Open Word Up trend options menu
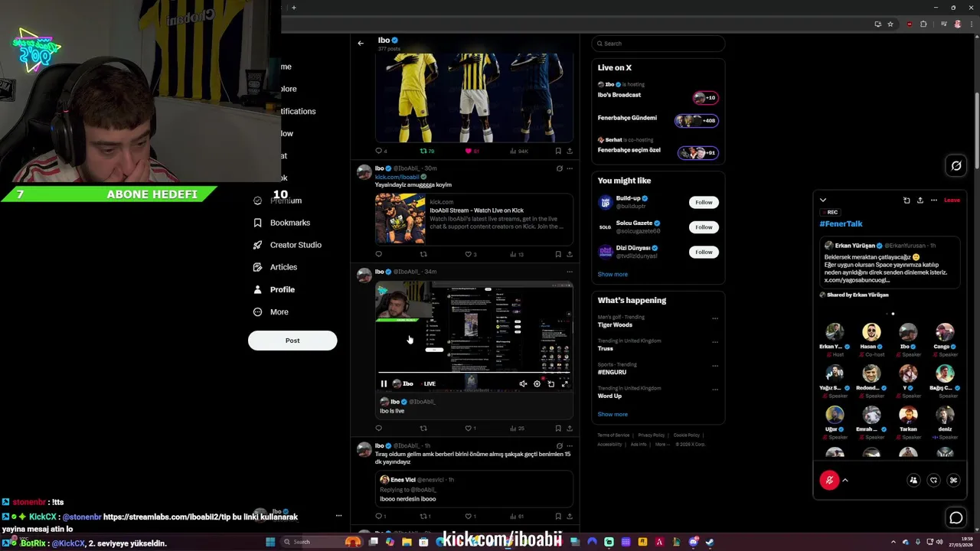The height and width of the screenshot is (551, 980). [715, 390]
